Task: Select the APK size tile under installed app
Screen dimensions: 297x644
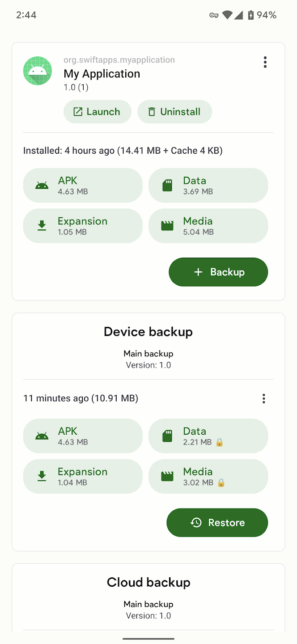Action: [83, 185]
